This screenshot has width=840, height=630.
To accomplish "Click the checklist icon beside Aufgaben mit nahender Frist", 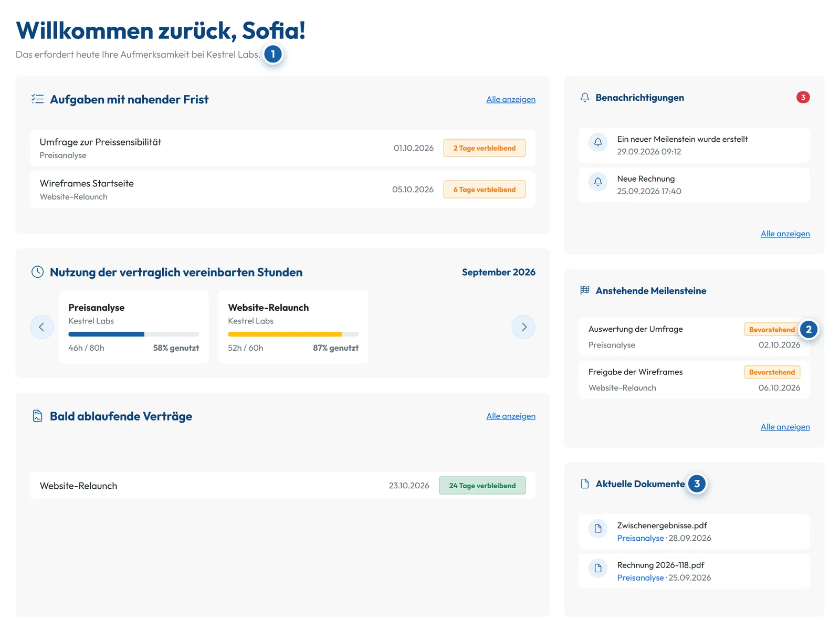I will coord(37,99).
